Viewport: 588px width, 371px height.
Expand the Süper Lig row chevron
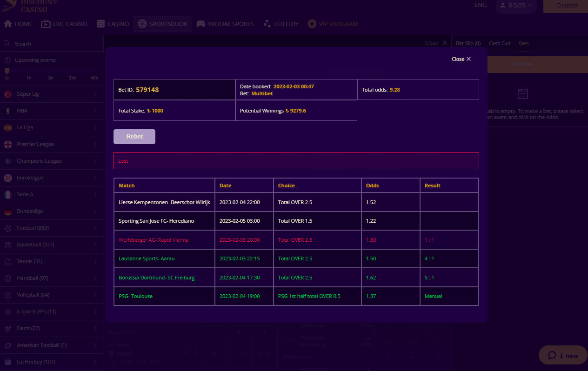click(95, 94)
